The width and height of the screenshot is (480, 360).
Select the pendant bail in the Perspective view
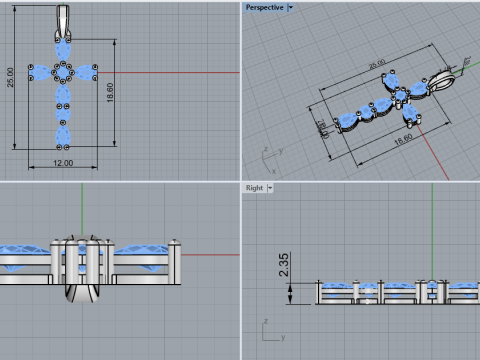pyautogui.click(x=441, y=81)
